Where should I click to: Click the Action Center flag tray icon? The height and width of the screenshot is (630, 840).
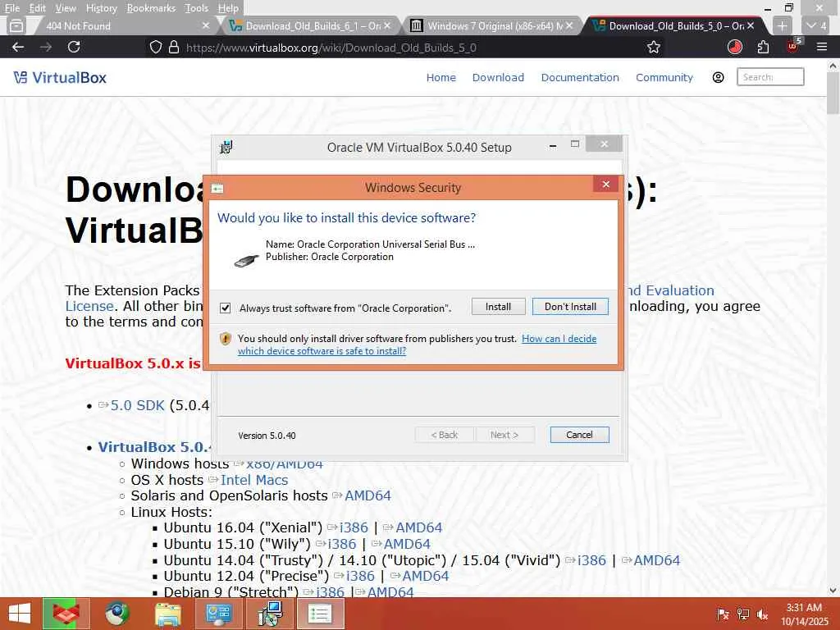tap(723, 614)
